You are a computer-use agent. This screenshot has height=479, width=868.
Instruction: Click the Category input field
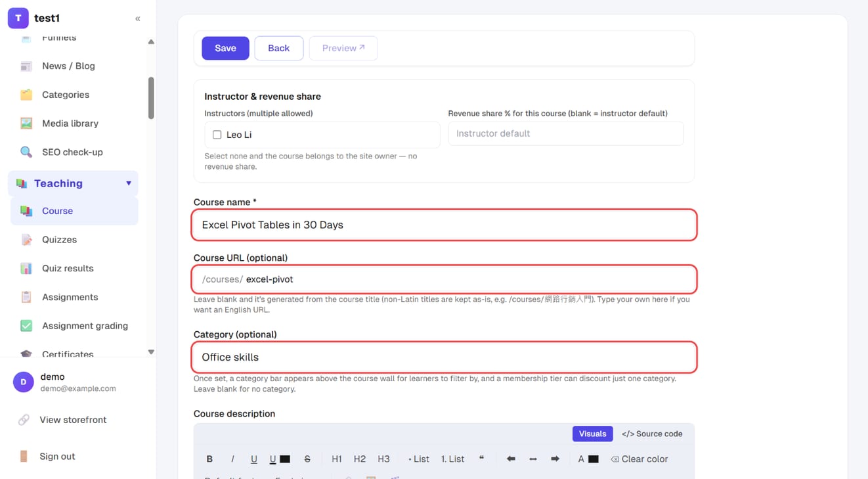click(445, 357)
